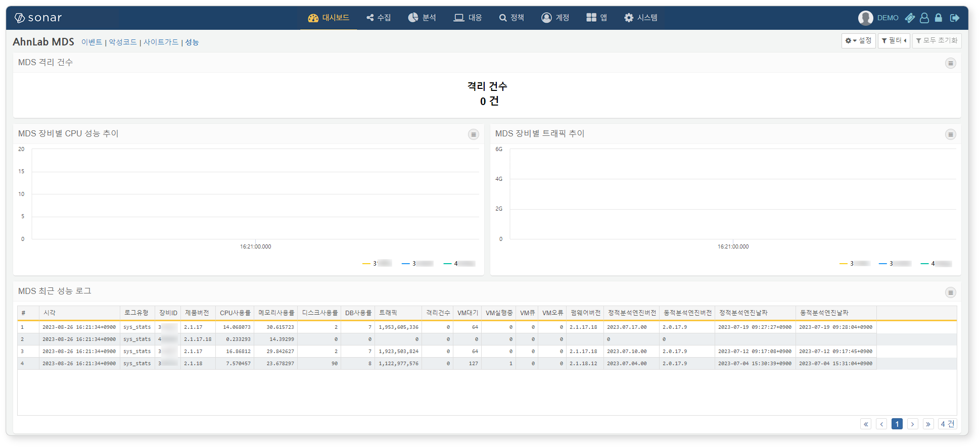Open the 수집 menu
This screenshot has height=447, width=980.
[x=379, y=18]
